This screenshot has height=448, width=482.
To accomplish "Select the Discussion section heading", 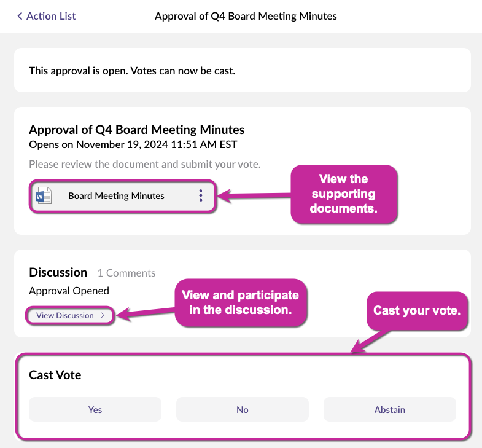I will pyautogui.click(x=58, y=272).
